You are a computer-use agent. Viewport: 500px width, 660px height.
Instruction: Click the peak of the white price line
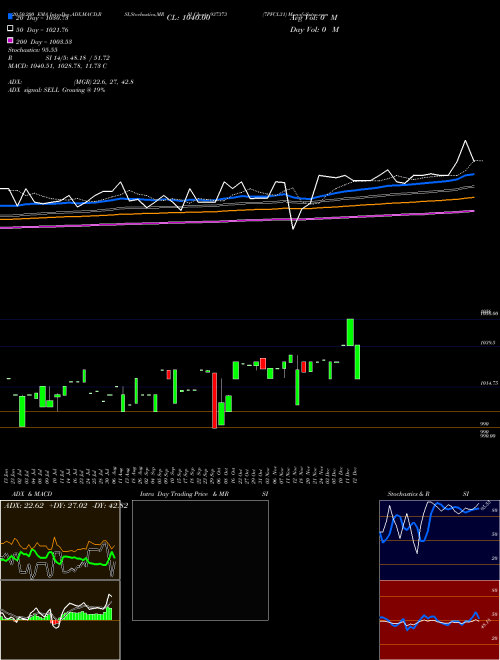[x=465, y=141]
